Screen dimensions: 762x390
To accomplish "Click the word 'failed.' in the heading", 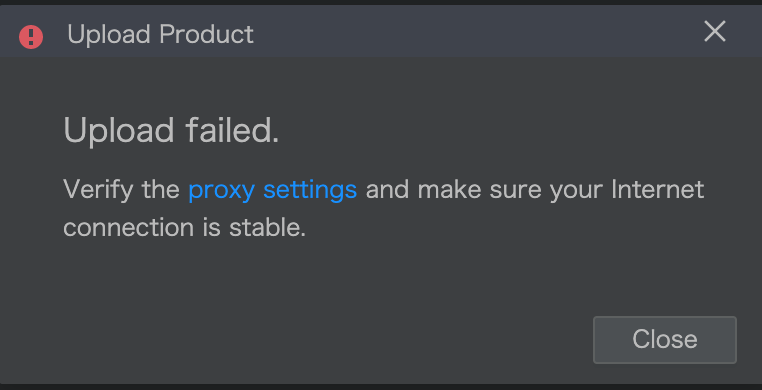I will tap(232, 129).
